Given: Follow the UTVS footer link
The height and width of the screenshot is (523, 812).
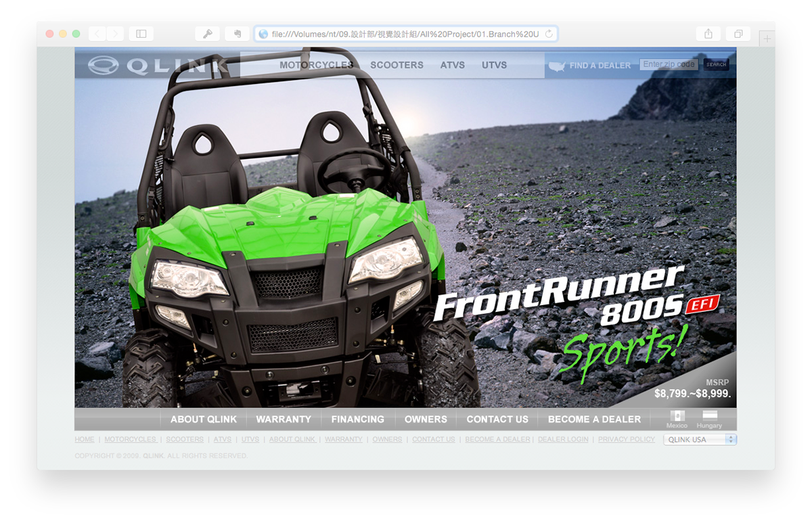Looking at the screenshot, I should [250, 440].
